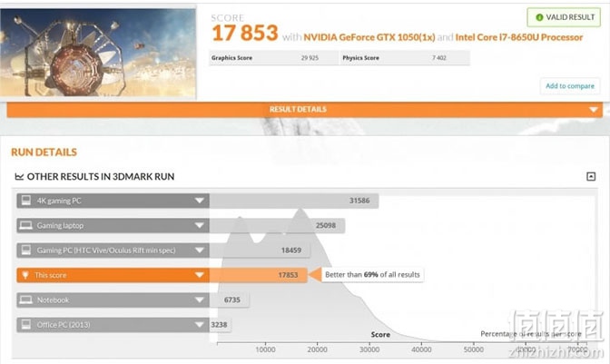Click the 31586 bar value
Screen dimensions: 610x364
(x=359, y=201)
